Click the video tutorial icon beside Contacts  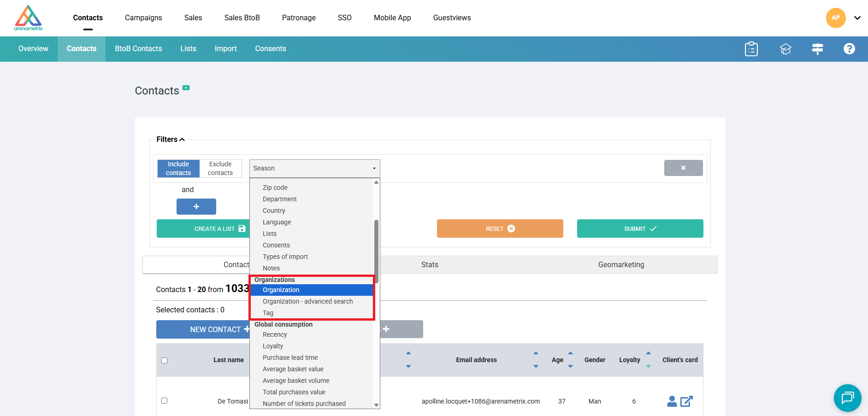pyautogui.click(x=186, y=88)
